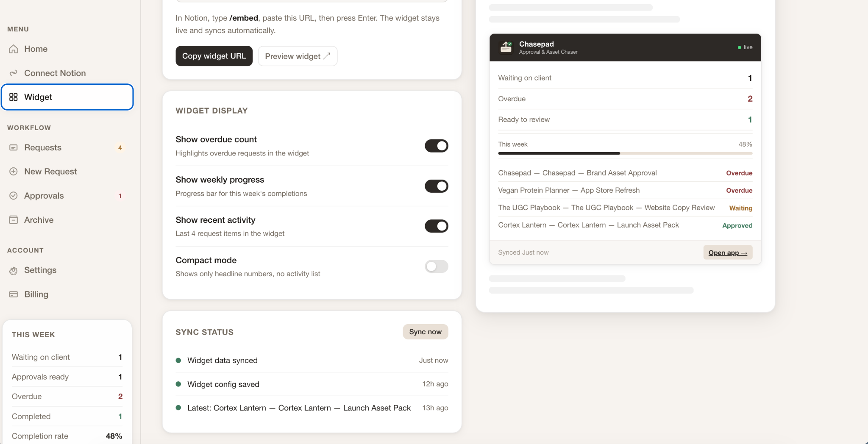Click the /embed bold text in instructions
The height and width of the screenshot is (444, 868).
[244, 18]
